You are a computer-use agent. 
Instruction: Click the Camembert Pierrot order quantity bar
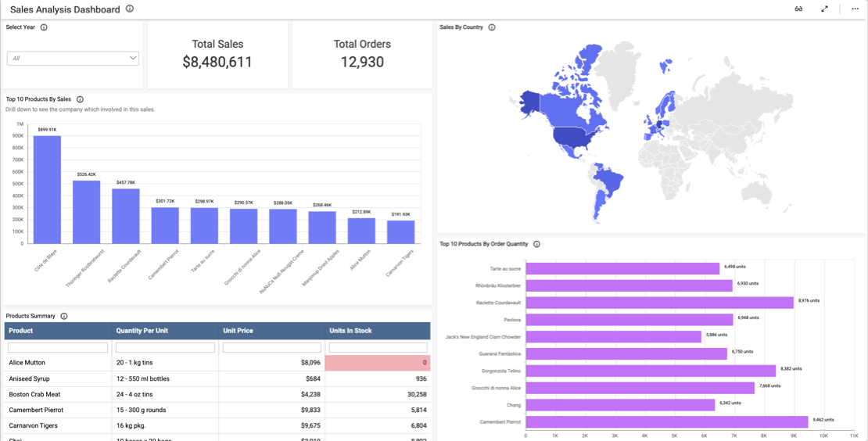[x=666, y=422]
